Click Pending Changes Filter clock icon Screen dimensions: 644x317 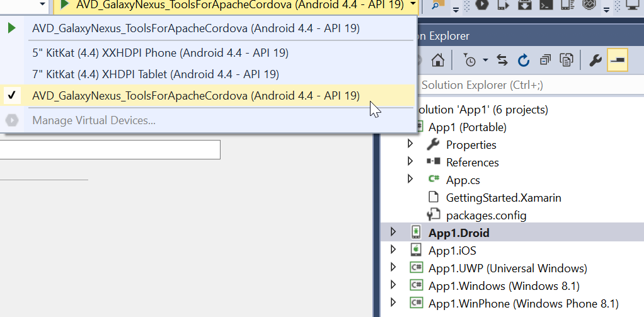coord(469,61)
